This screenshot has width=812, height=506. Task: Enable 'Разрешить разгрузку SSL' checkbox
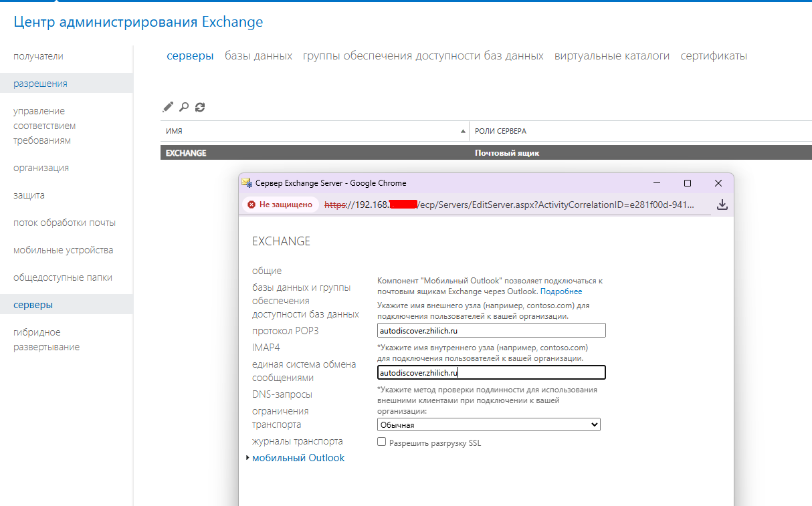[382, 442]
